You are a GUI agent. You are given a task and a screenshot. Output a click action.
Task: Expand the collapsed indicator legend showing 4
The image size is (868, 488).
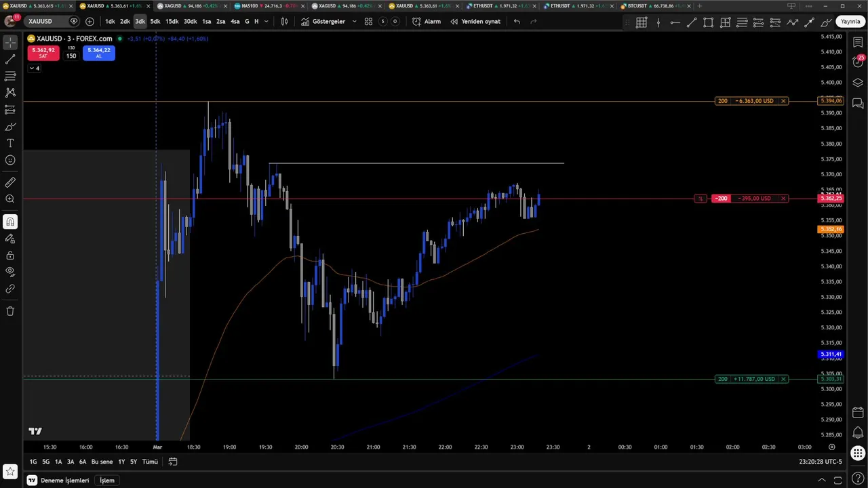pos(34,68)
